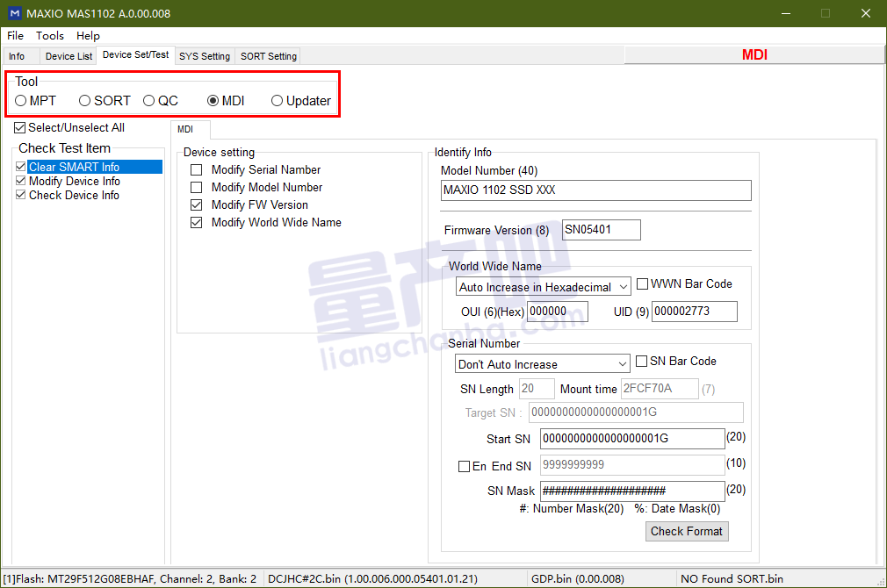Switch to the SYS Setting tab
The height and width of the screenshot is (588, 887).
pyautogui.click(x=205, y=56)
